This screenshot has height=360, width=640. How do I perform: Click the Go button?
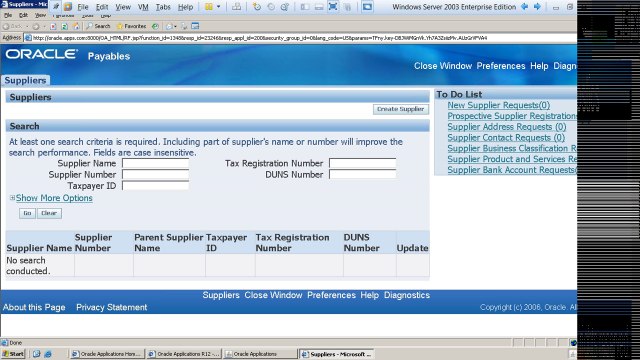click(x=27, y=213)
